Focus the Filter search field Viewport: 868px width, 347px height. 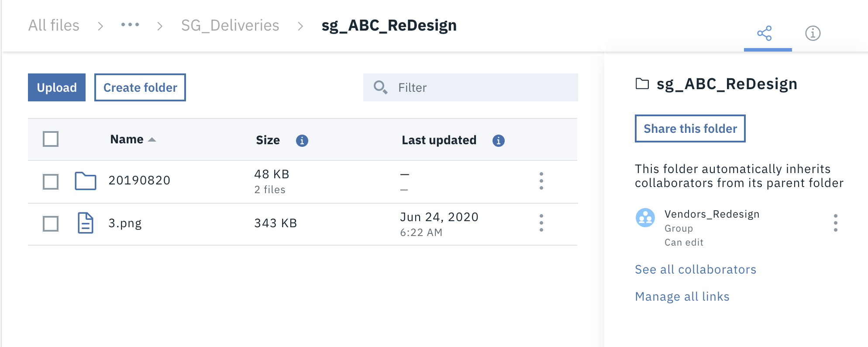[x=471, y=87]
